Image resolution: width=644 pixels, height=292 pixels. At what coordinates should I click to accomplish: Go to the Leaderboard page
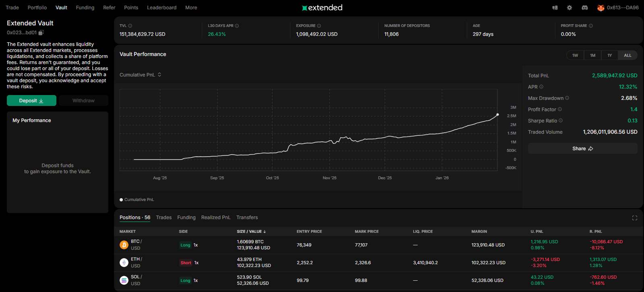(162, 8)
